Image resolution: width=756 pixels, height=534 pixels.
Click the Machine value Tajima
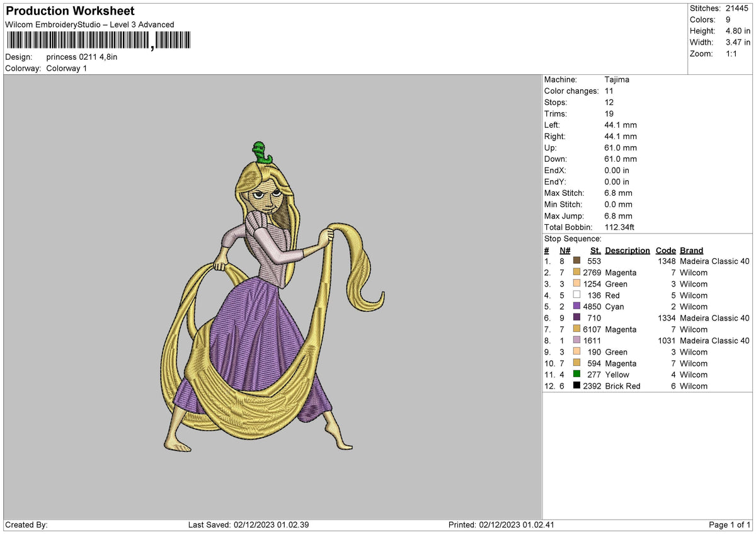pos(617,79)
